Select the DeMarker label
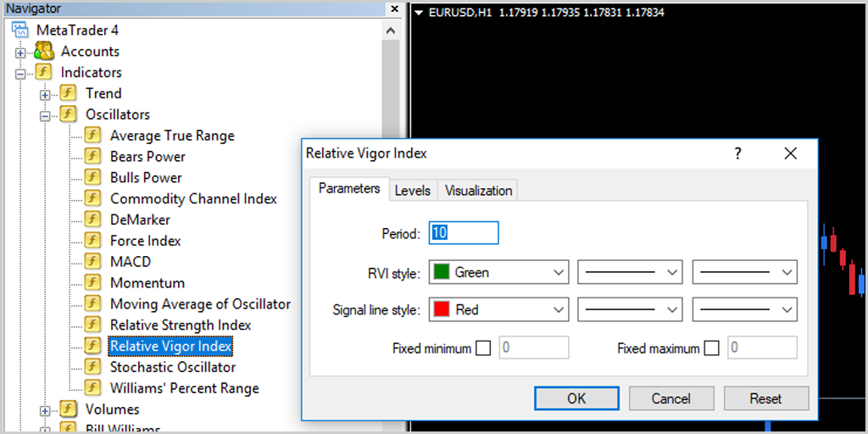This screenshot has height=434, width=868. click(x=140, y=220)
